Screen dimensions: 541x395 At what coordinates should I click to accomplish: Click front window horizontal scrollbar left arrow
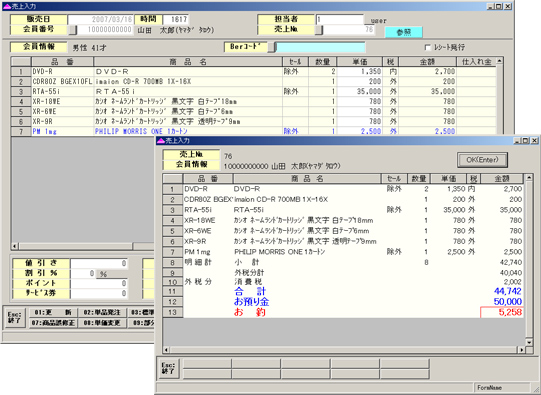167,350
